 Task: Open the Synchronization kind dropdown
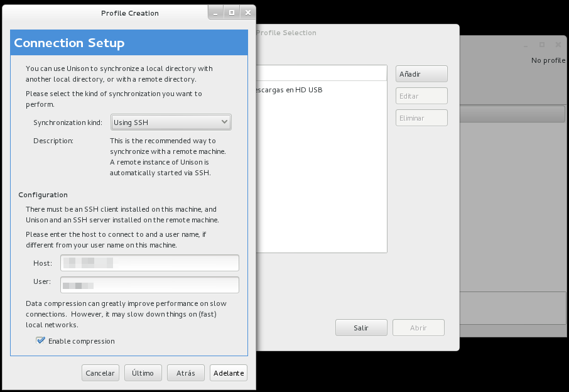click(x=171, y=122)
